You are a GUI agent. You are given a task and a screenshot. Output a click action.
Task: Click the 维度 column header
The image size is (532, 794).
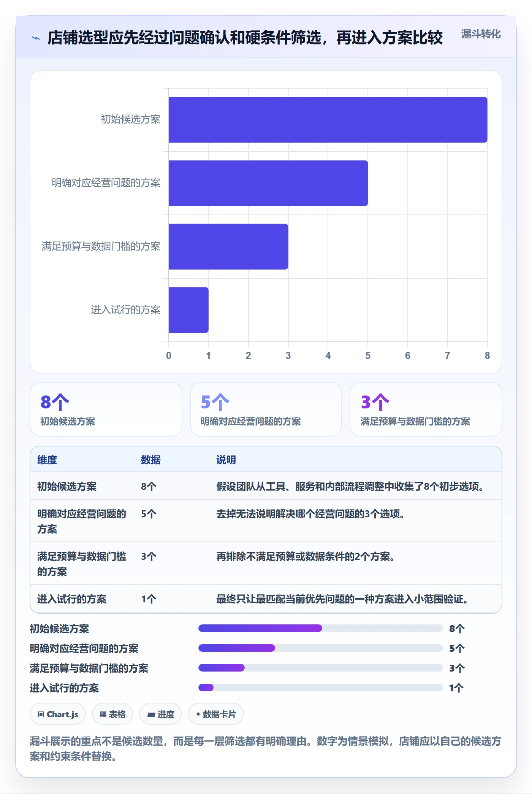(47, 460)
